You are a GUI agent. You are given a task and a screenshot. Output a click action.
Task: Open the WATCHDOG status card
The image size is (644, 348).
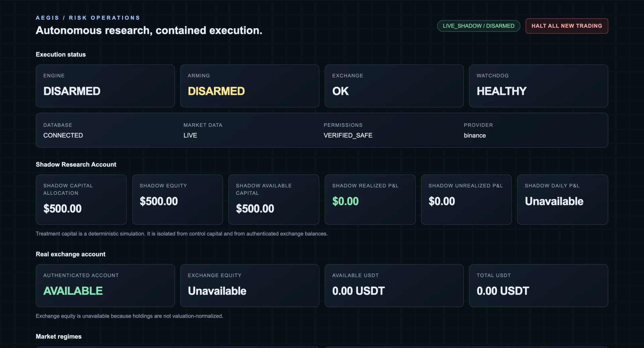point(538,86)
